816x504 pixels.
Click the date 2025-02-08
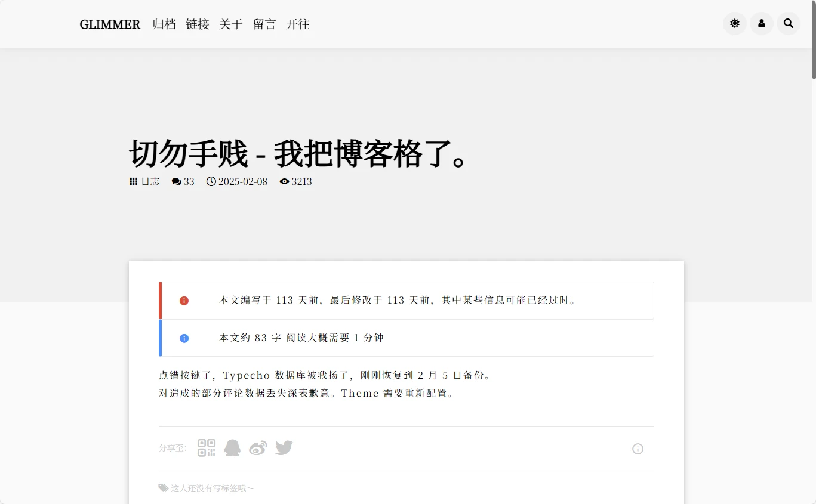click(243, 181)
